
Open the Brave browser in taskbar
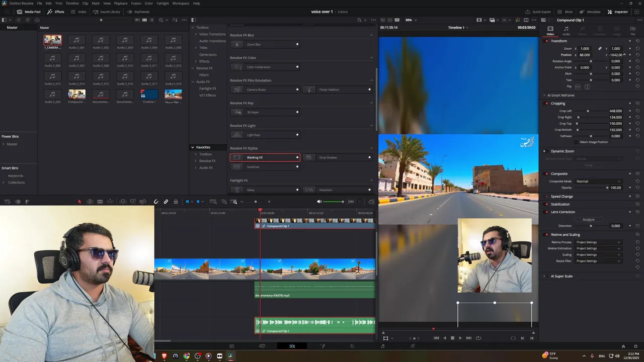click(x=165, y=356)
